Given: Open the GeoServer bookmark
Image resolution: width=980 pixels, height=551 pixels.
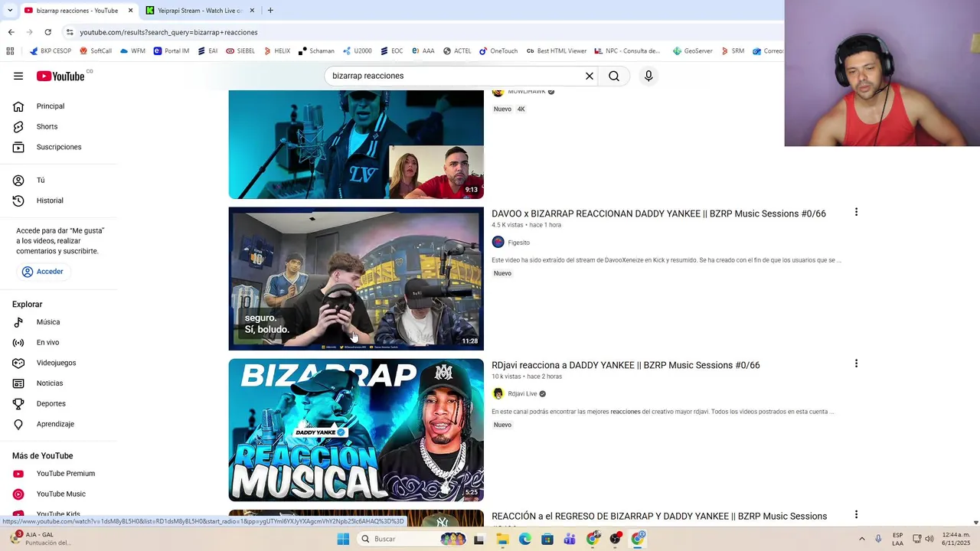Looking at the screenshot, I should pyautogui.click(x=693, y=51).
